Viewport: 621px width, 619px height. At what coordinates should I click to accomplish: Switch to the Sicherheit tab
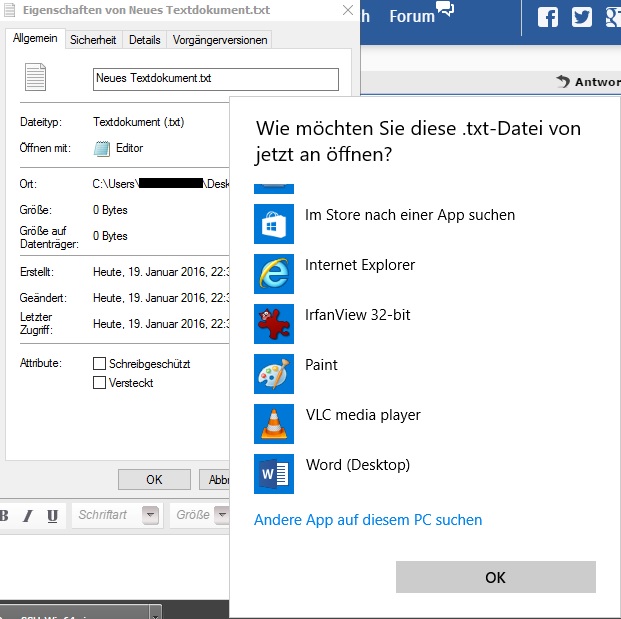(93, 40)
